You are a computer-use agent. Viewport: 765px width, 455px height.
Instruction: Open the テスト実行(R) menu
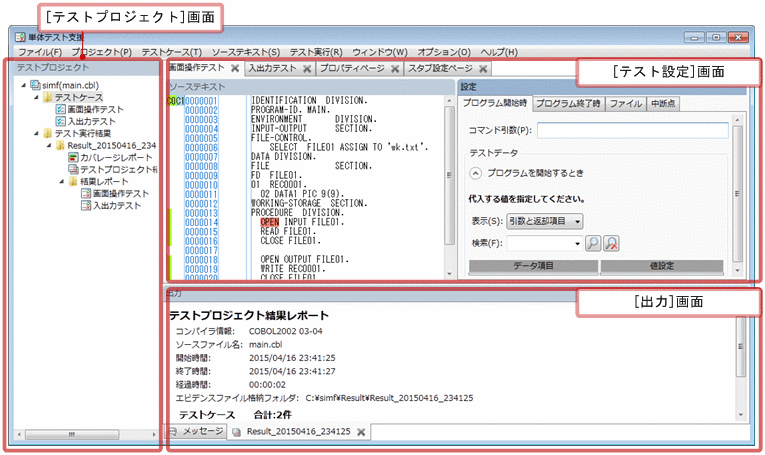(316, 52)
